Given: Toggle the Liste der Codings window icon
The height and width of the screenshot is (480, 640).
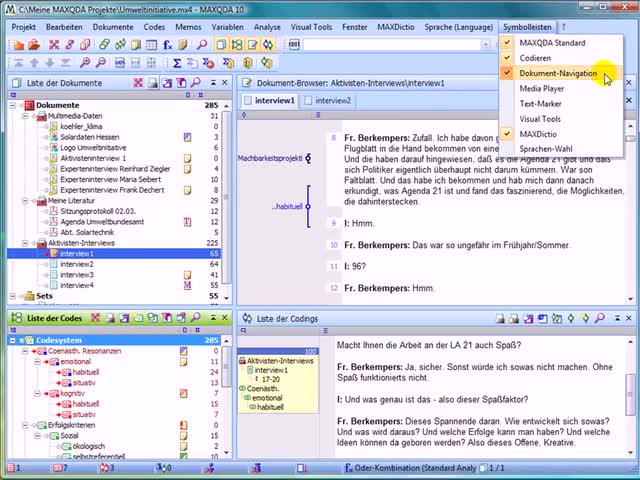Looking at the screenshot, I should pos(268,44).
